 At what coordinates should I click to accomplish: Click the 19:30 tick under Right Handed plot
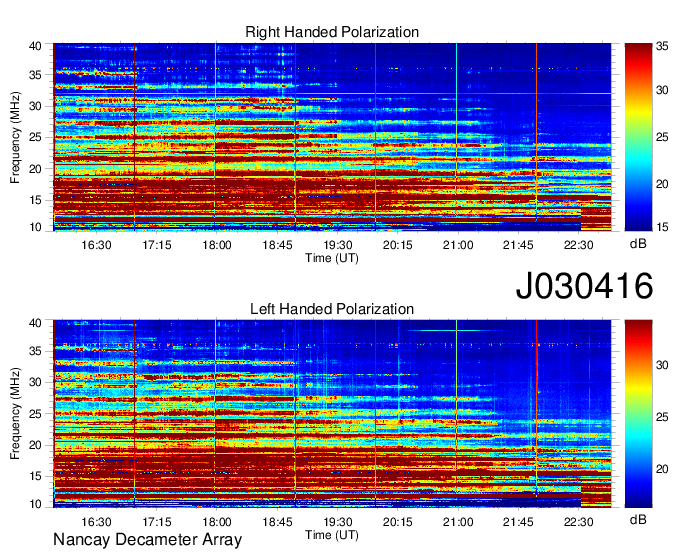tap(337, 245)
